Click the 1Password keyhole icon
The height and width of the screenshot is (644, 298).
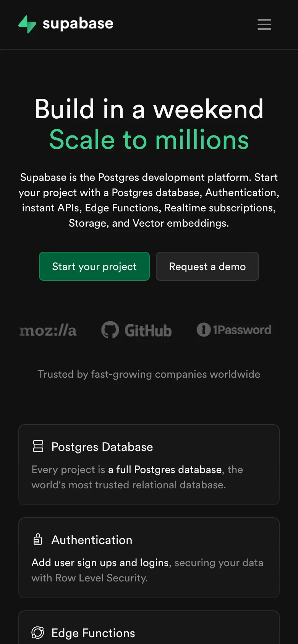(x=204, y=330)
